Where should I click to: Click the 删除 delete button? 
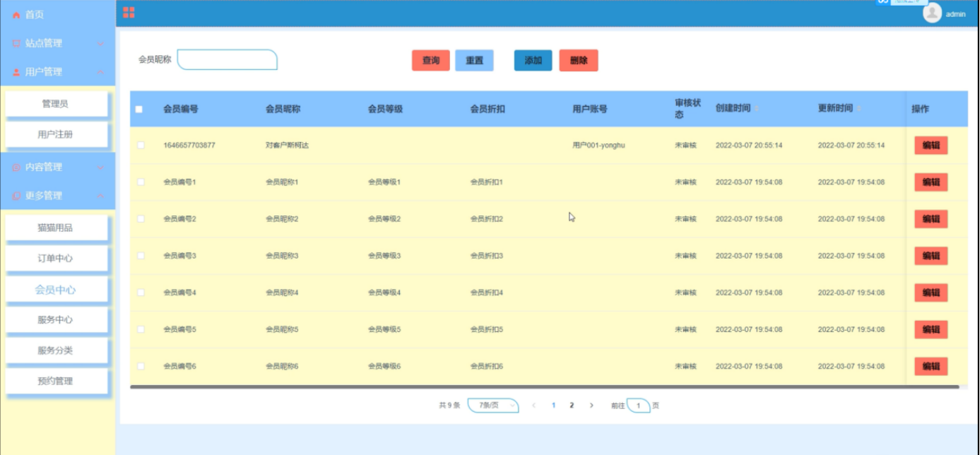pyautogui.click(x=579, y=61)
